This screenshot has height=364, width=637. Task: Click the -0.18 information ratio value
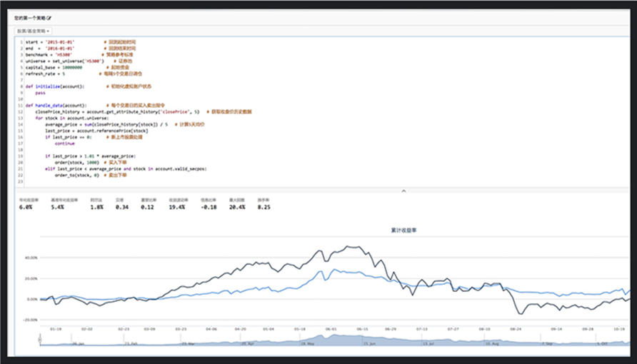tap(209, 207)
